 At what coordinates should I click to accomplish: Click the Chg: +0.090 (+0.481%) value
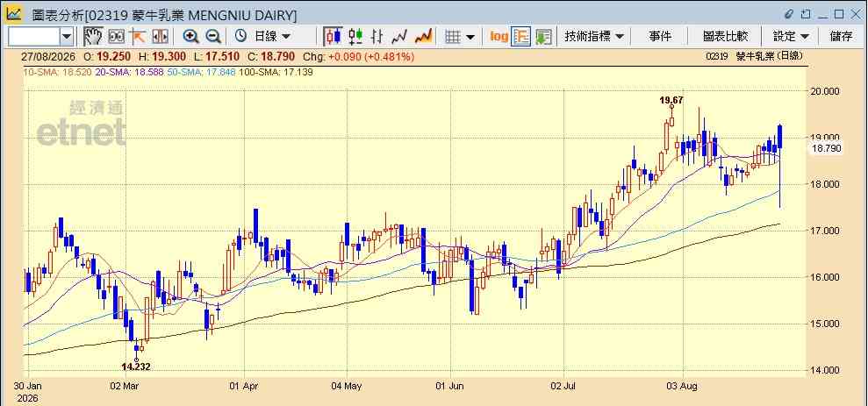[359, 56]
